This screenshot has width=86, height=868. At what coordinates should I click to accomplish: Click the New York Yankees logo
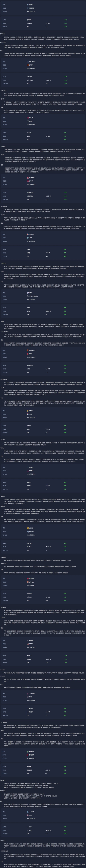coord(28,62)
